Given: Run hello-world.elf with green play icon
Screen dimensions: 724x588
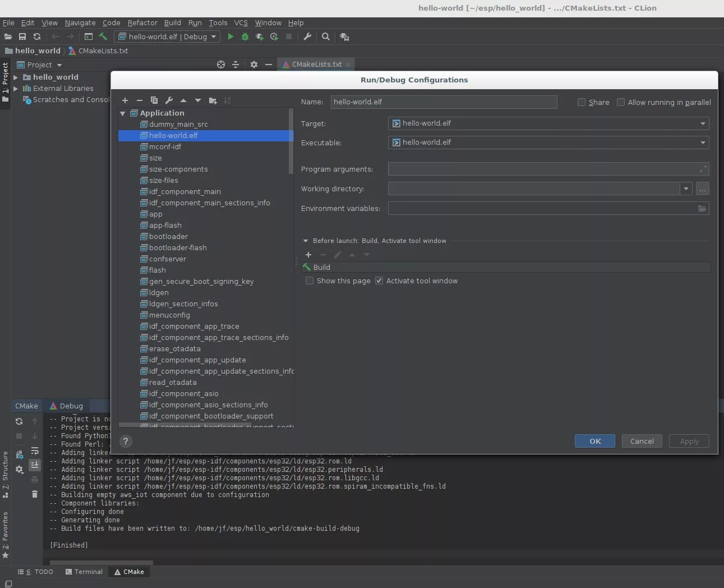Looking at the screenshot, I should (x=230, y=36).
